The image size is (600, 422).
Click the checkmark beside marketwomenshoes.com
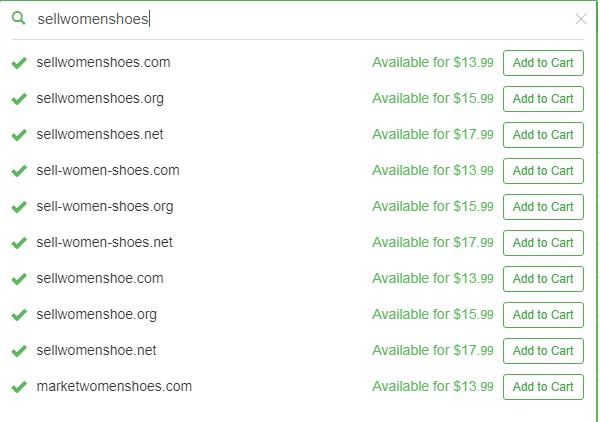[x=19, y=387]
